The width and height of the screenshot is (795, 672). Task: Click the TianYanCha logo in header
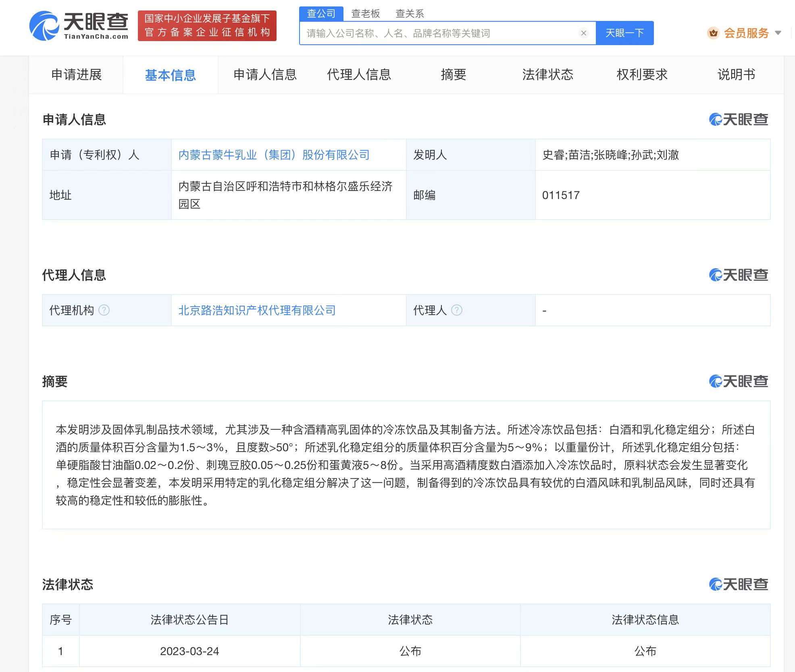[x=79, y=26]
